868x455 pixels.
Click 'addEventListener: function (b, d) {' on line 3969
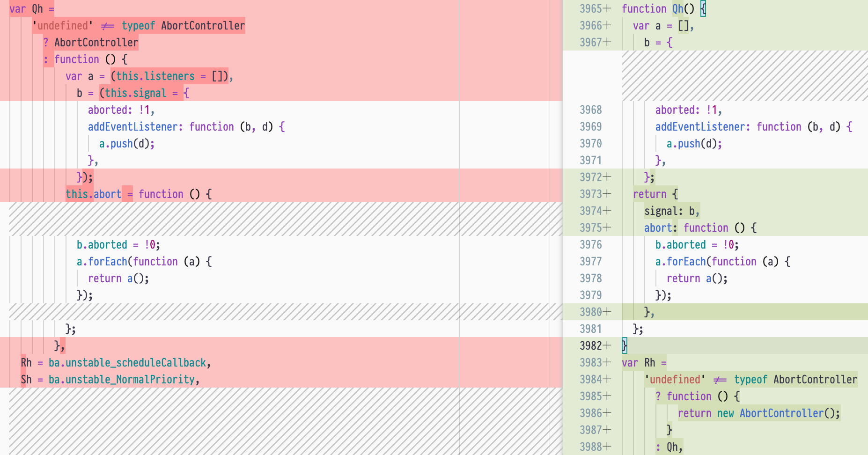pos(754,127)
